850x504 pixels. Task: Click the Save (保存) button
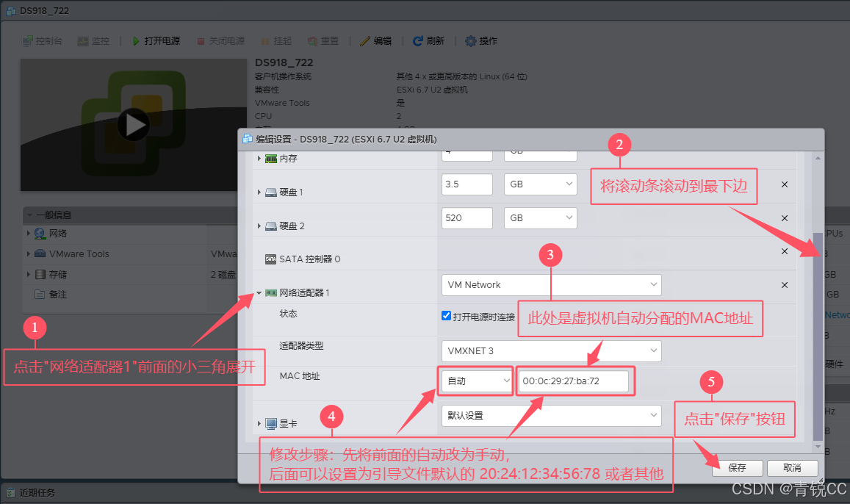[738, 468]
